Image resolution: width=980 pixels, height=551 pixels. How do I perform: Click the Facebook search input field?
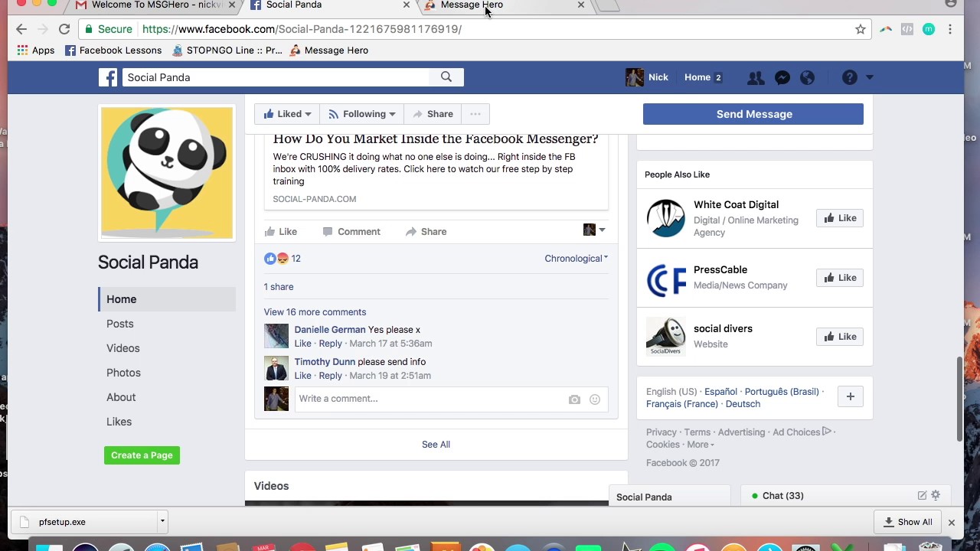click(x=276, y=77)
